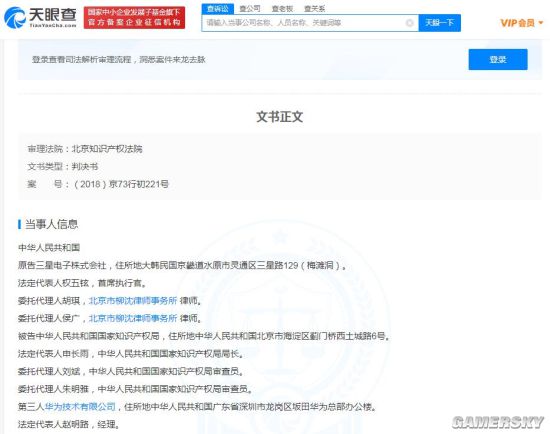Open the 华为技术有限公司 company link
This screenshot has height=434, width=550.
[80, 407]
